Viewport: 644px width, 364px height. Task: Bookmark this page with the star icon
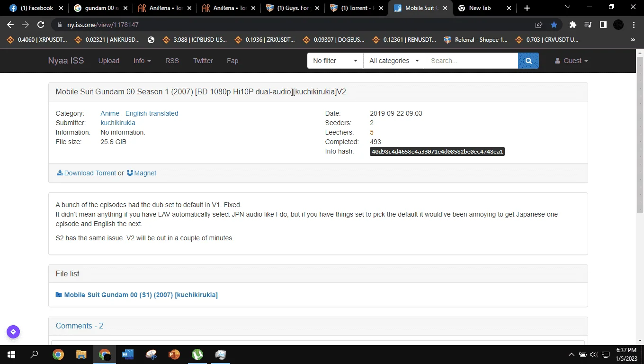(x=554, y=25)
